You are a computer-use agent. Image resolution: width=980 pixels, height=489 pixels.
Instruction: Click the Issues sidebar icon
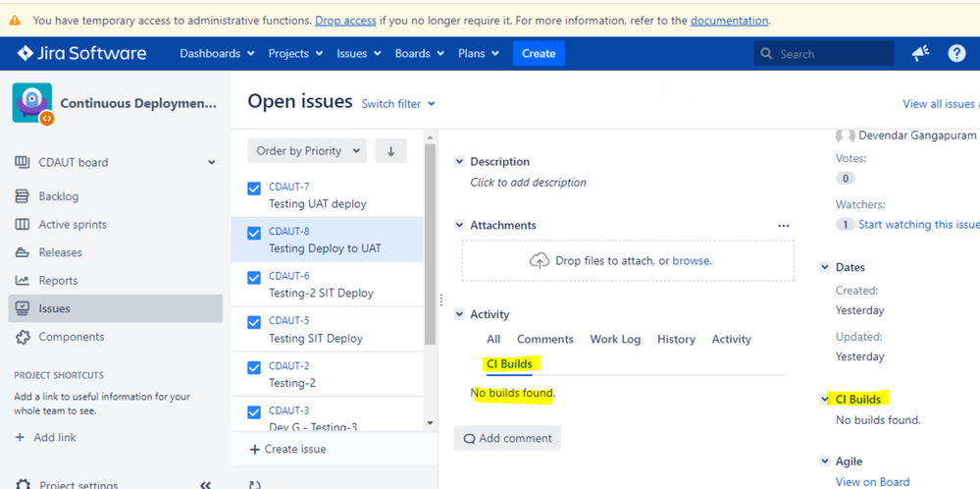pos(22,308)
